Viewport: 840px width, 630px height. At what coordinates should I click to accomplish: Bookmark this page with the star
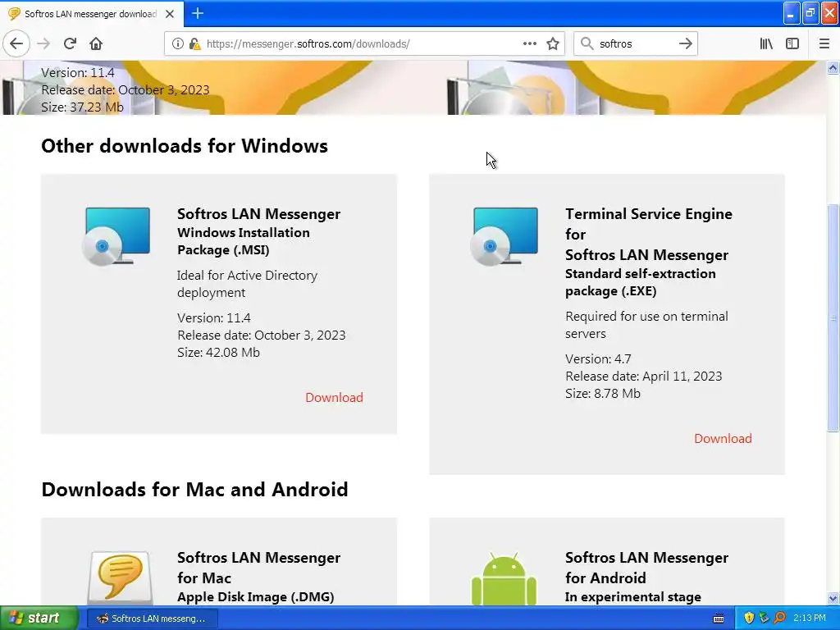tap(553, 43)
